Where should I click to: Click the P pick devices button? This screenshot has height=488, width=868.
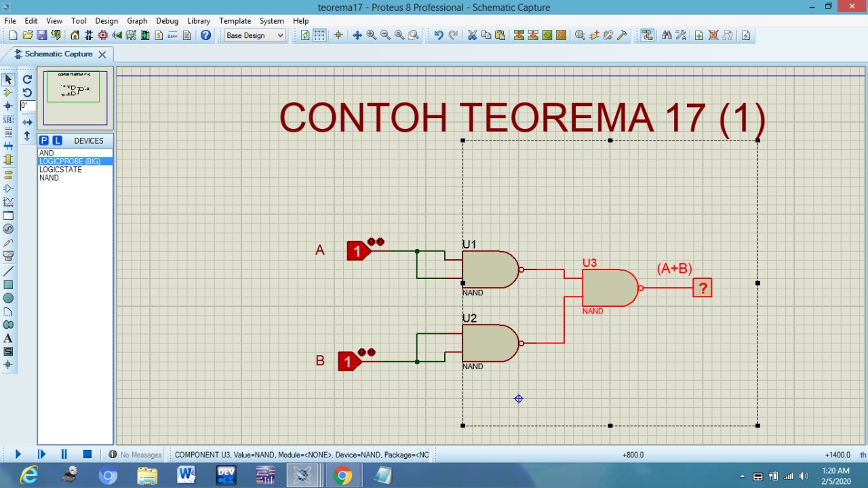click(x=44, y=140)
